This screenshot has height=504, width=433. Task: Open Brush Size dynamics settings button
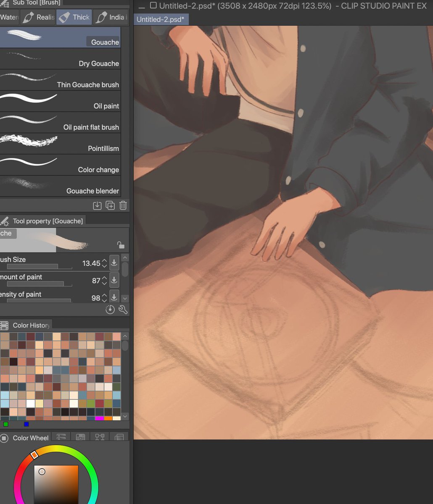pyautogui.click(x=114, y=263)
